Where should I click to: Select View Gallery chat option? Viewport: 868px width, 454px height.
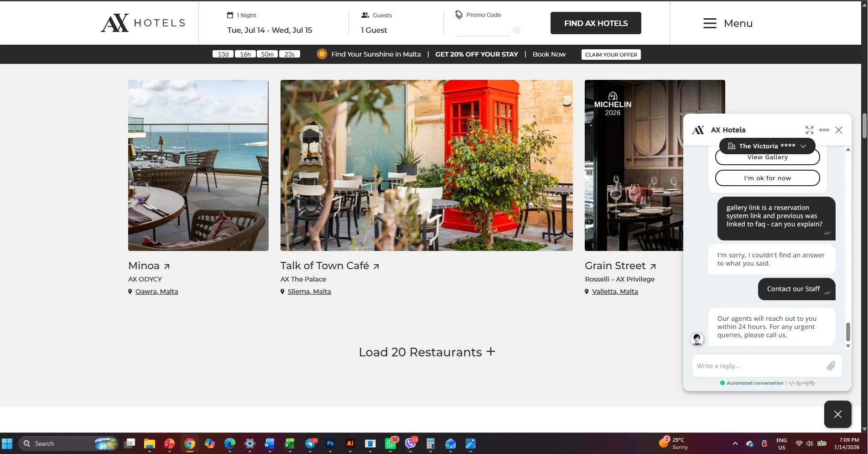coord(767,157)
